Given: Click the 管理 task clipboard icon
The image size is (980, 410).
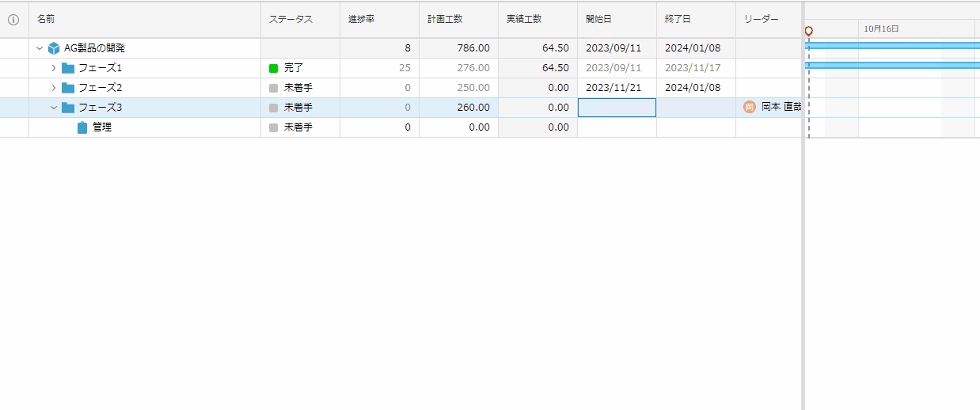Looking at the screenshot, I should (x=82, y=127).
